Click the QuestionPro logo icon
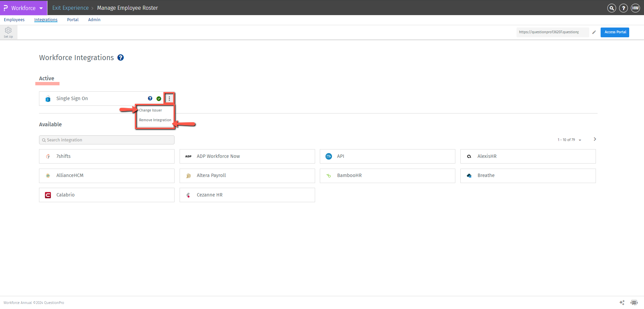644x309 pixels. (6, 8)
